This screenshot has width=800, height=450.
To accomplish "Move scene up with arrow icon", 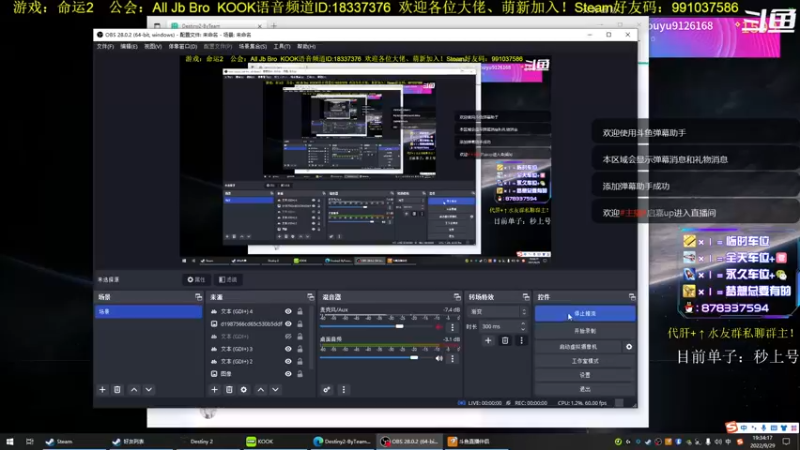I will pyautogui.click(x=134, y=390).
